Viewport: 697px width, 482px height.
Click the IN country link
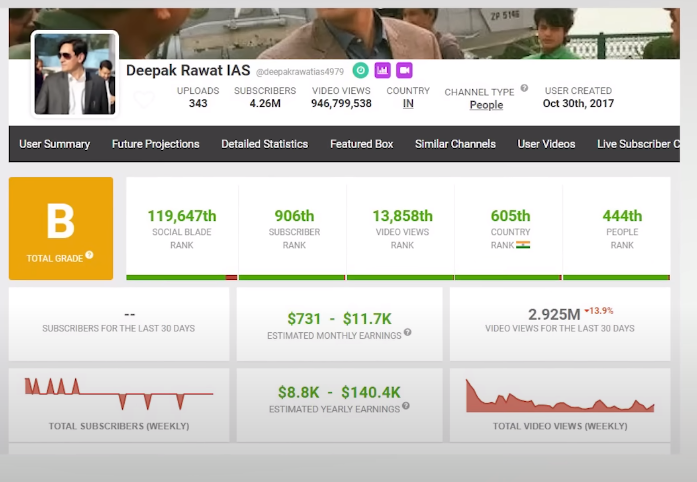coord(408,104)
